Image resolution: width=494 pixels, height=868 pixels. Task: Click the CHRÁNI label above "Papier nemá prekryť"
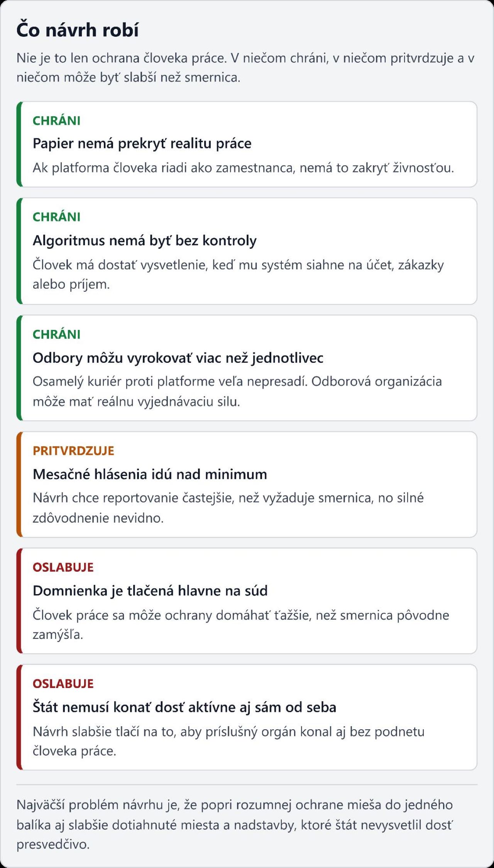pos(57,121)
